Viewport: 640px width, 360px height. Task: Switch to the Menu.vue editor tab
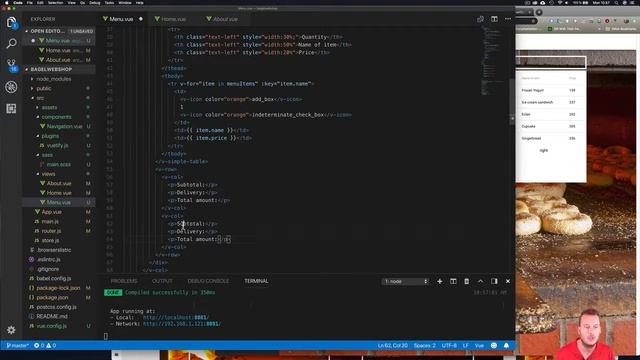coord(121,19)
